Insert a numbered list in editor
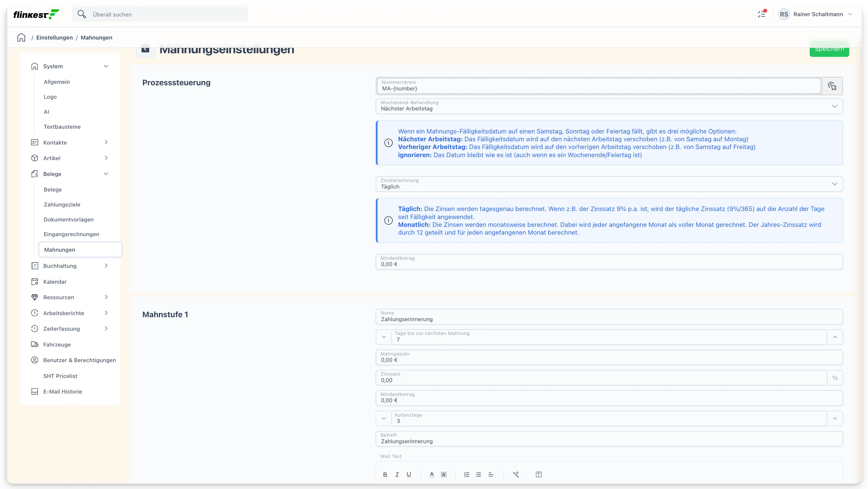This screenshot has width=868, height=489. (x=466, y=475)
